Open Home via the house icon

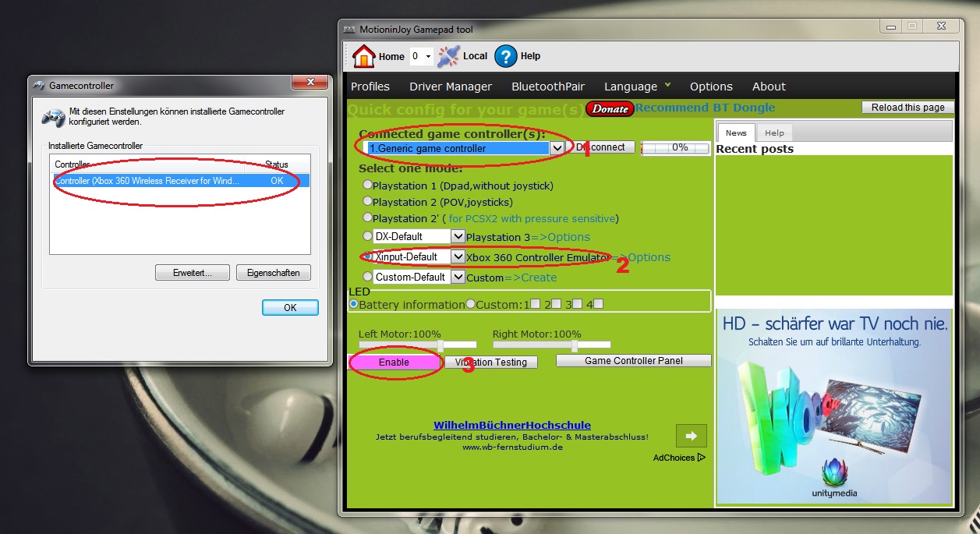click(x=363, y=56)
